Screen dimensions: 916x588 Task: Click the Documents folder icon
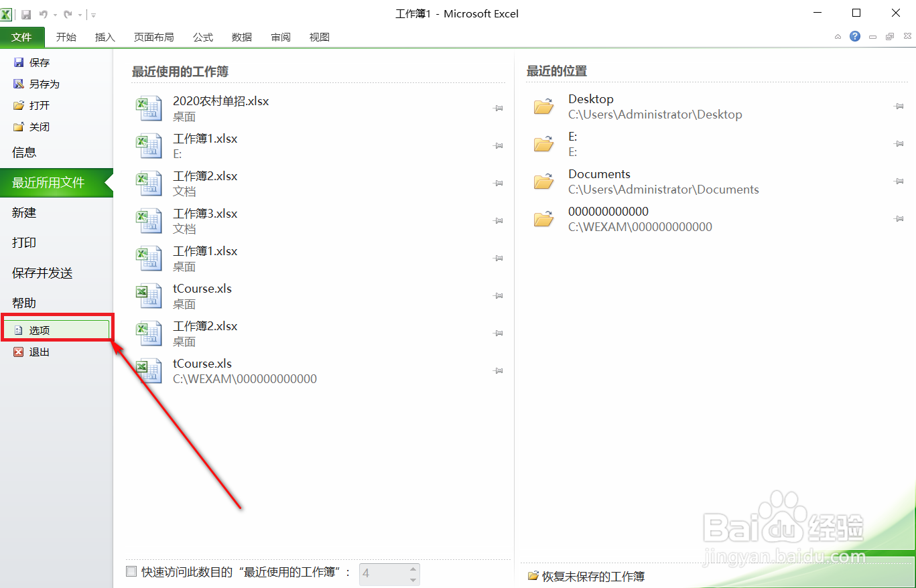click(544, 181)
